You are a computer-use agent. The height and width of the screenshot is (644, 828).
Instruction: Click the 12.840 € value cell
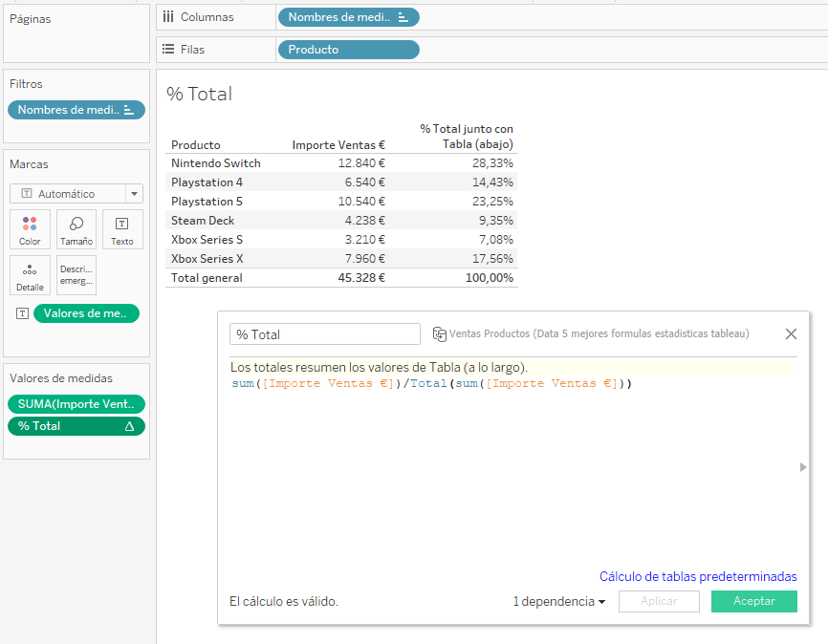pyautogui.click(x=361, y=163)
